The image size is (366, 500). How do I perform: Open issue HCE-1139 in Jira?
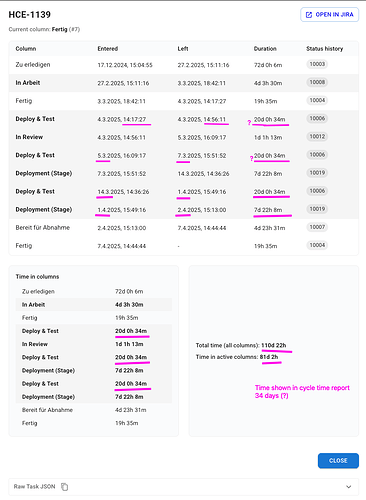[x=329, y=15]
